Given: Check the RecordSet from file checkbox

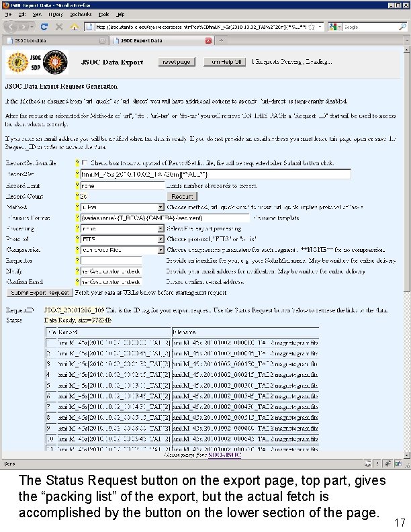Looking at the screenshot, I should 85,163.
